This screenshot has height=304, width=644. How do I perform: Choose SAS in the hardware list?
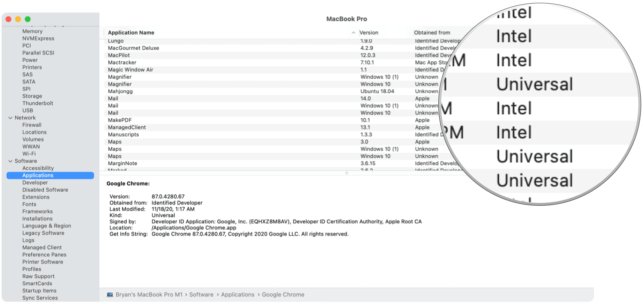click(28, 75)
